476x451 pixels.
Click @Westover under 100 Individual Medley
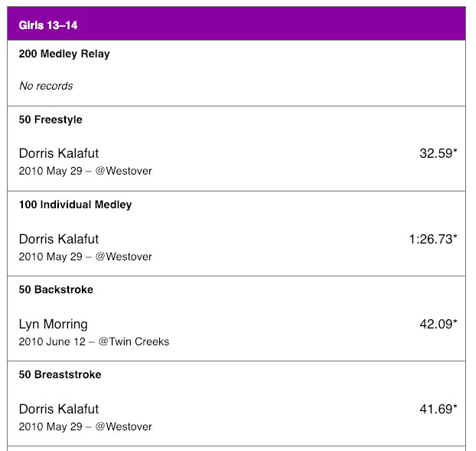(x=123, y=257)
